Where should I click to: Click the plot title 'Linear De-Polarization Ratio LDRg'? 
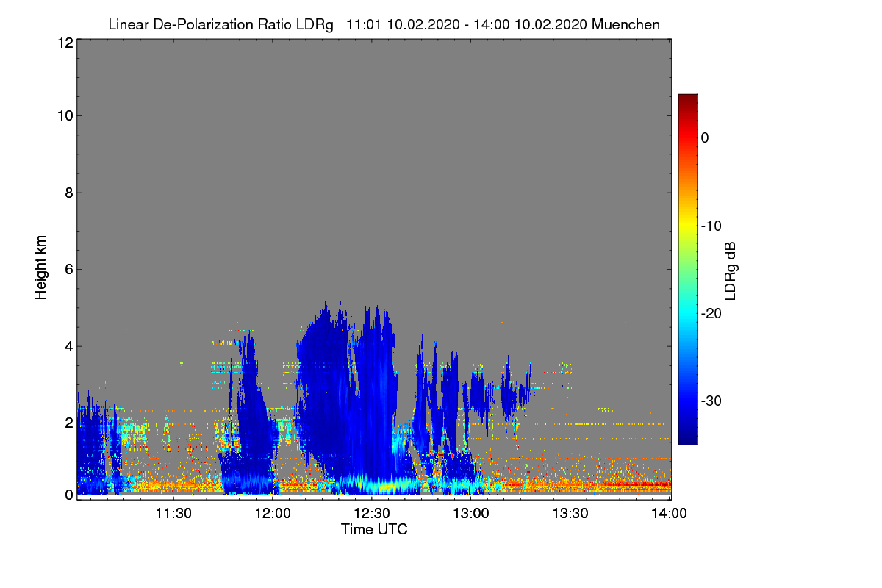coord(221,24)
